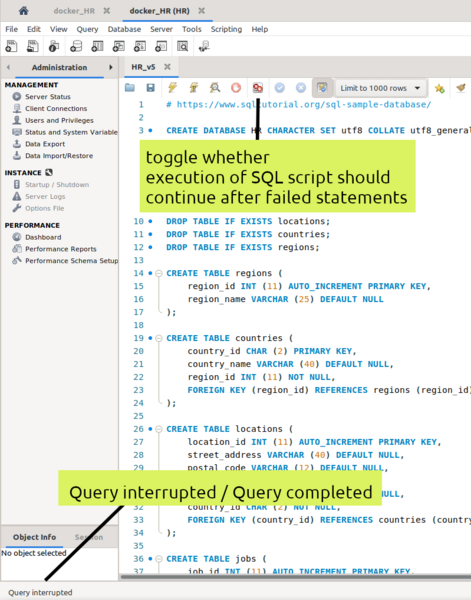Create new view icon
471x600 pixels.
(118, 46)
